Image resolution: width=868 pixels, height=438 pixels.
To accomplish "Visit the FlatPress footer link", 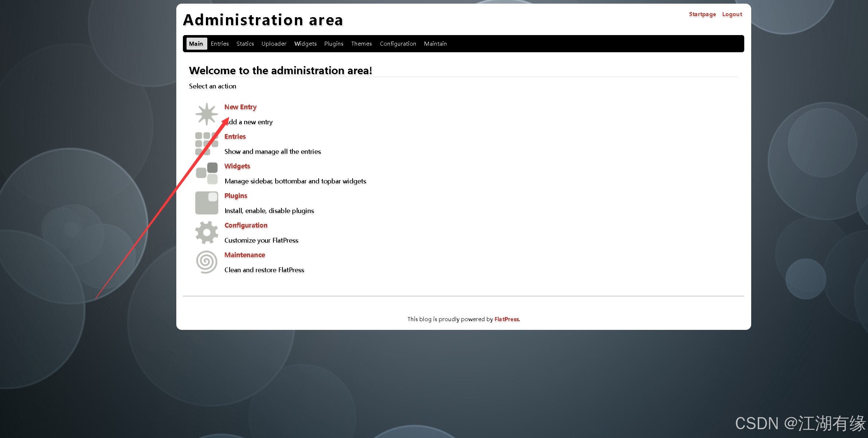I will (x=506, y=319).
